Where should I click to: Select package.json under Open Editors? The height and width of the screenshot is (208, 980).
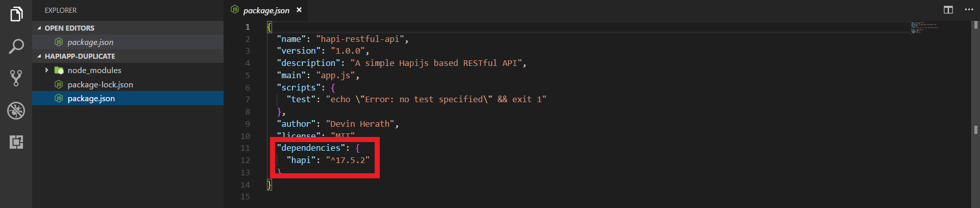[x=90, y=42]
